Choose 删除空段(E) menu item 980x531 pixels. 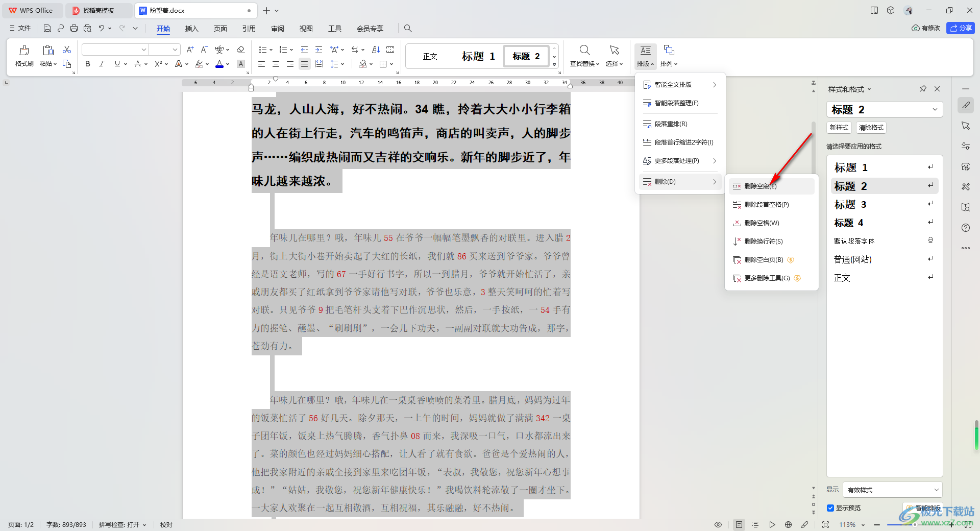click(x=771, y=186)
